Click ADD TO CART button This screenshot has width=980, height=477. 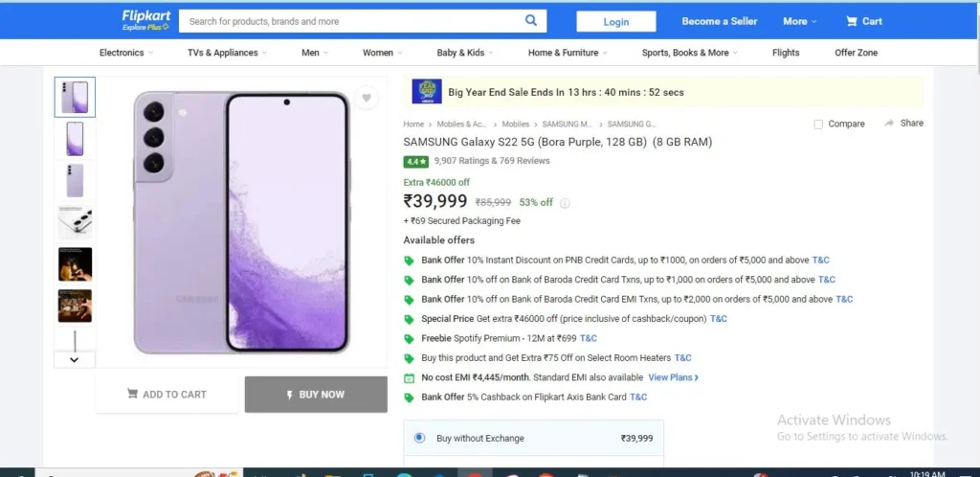[x=167, y=395]
